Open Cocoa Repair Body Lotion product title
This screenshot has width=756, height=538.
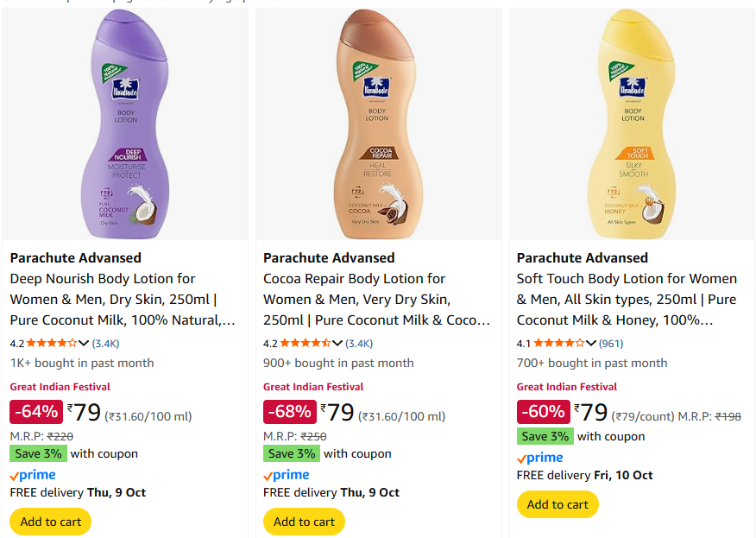pyautogui.click(x=375, y=300)
